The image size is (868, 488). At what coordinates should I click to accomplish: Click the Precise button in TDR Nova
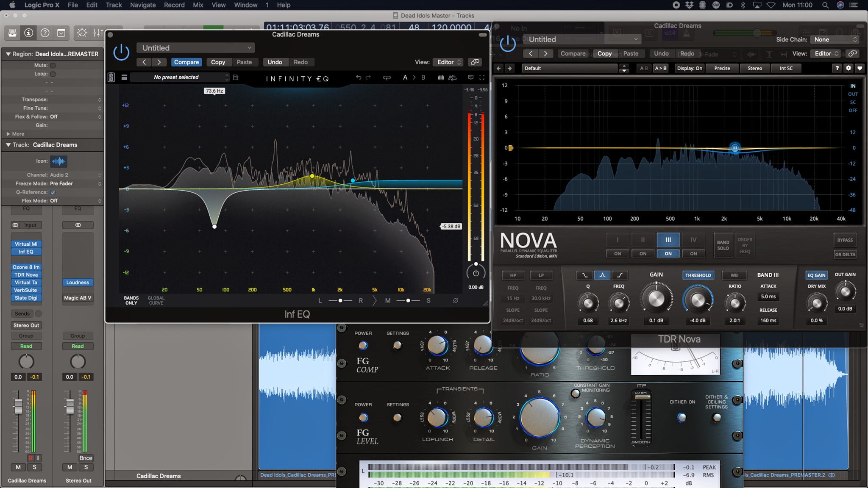coord(722,68)
